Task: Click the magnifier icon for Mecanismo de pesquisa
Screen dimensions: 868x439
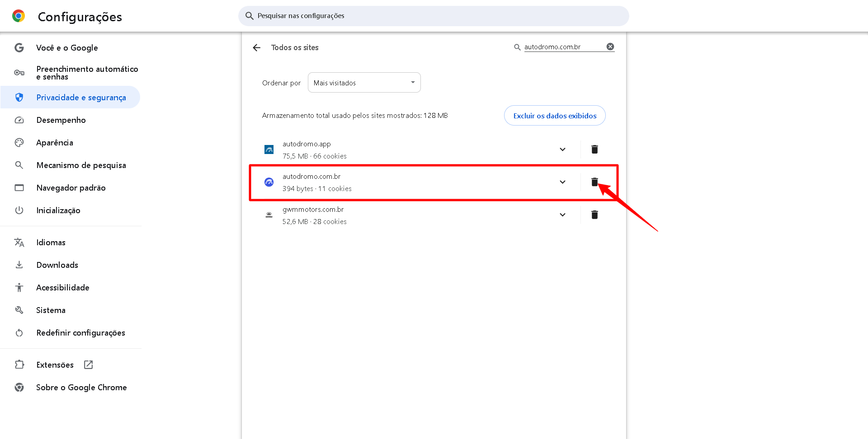Action: tap(19, 165)
